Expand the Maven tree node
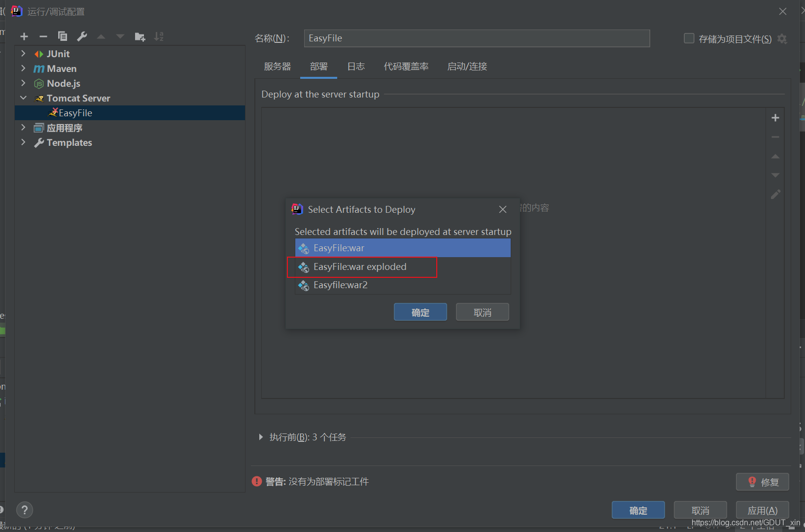This screenshot has width=805, height=532. [23, 68]
